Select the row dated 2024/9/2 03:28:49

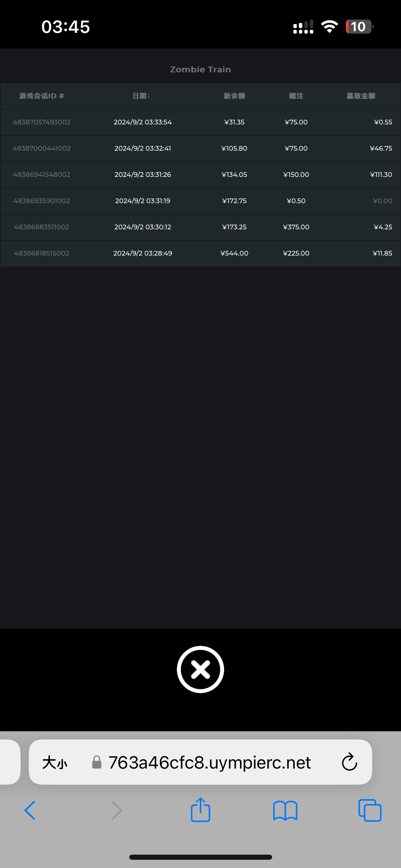click(x=143, y=253)
